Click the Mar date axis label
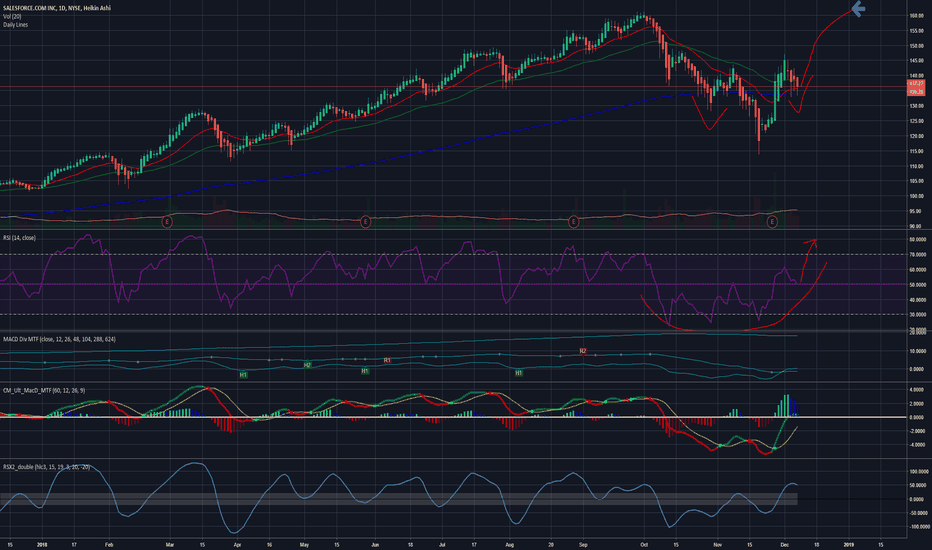Viewport: 932px width, 550px height. [x=170, y=544]
